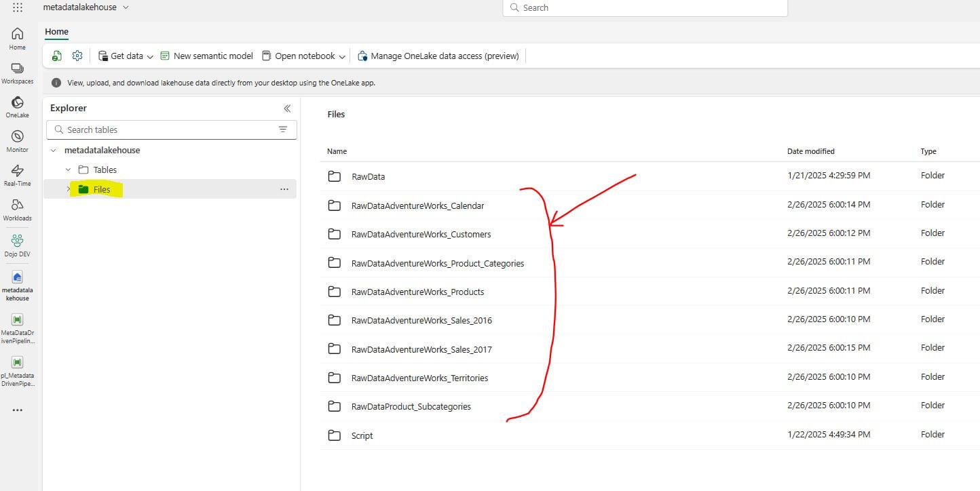Viewport: 980px width, 491px height.
Task: Sort by Date modified column header
Action: click(811, 151)
